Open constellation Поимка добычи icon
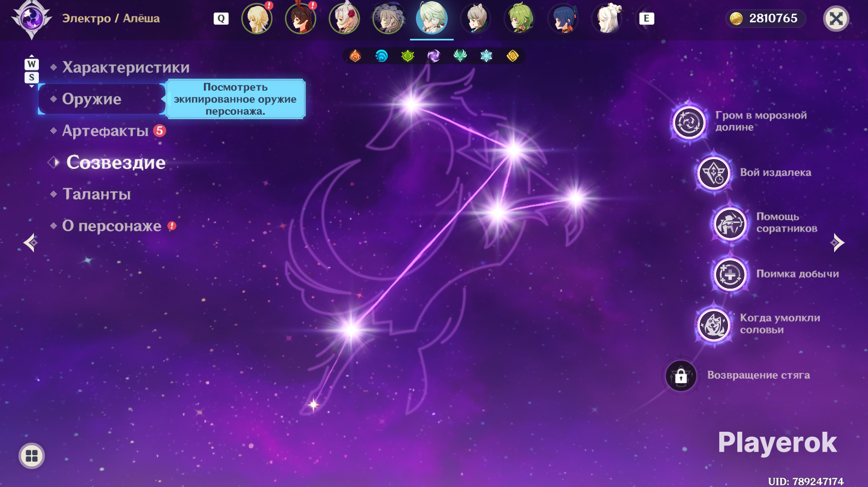 (x=730, y=274)
